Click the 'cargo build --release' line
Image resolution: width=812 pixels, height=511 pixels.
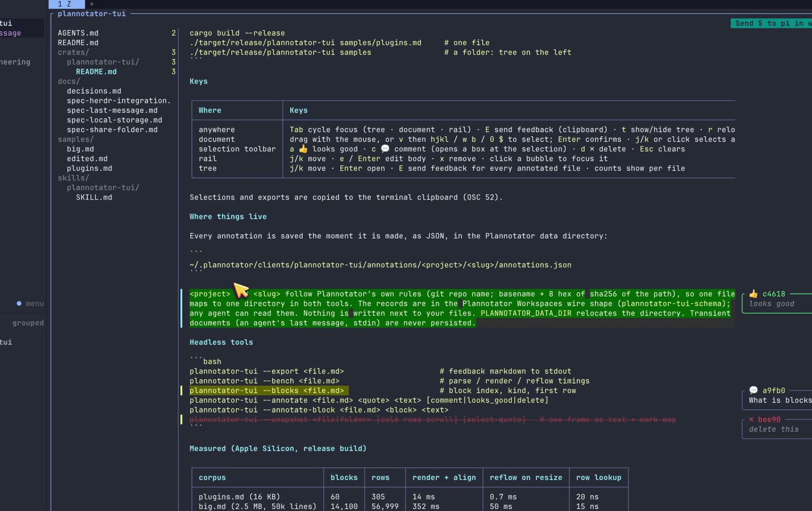click(x=237, y=33)
